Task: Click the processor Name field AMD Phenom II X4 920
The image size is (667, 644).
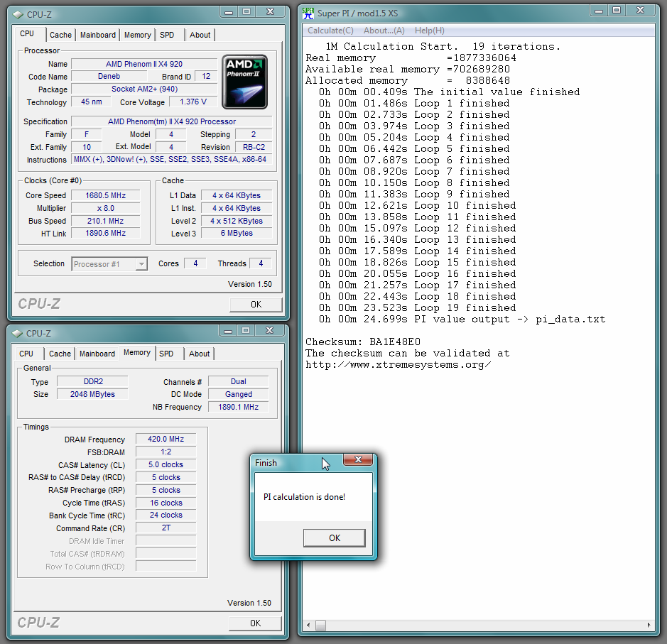Action: coord(144,64)
